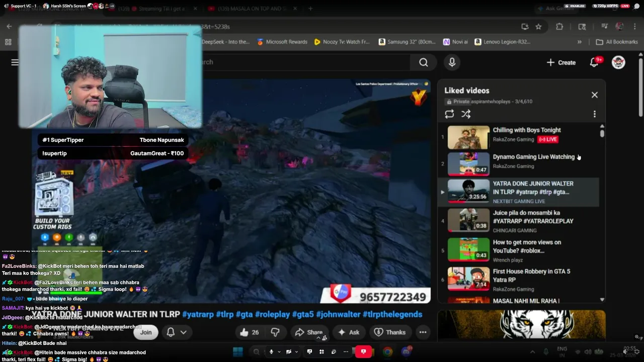The width and height of the screenshot is (644, 362).
Task: Open more actions ellipsis under video
Action: (x=423, y=332)
